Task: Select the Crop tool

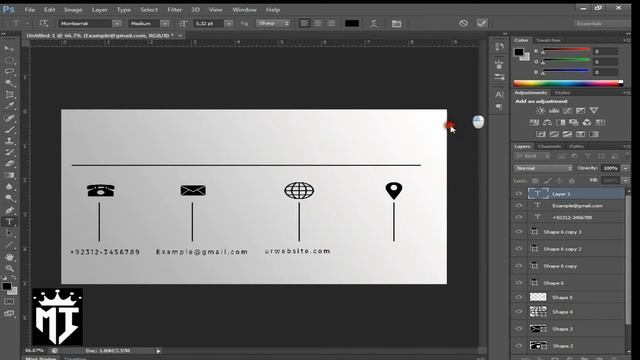Action: [9, 95]
